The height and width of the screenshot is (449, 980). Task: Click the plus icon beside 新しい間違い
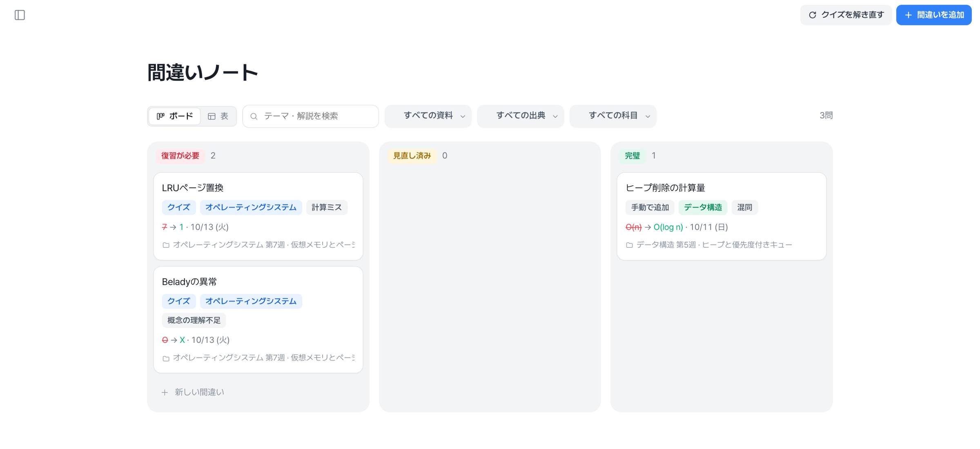165,392
